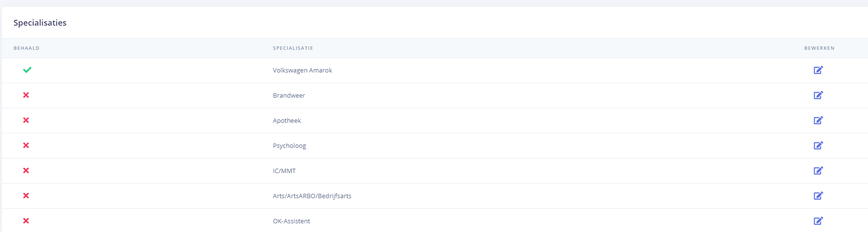The image size is (868, 232).
Task: Edit the Volkswagen Amarok specialisation
Action: (818, 70)
